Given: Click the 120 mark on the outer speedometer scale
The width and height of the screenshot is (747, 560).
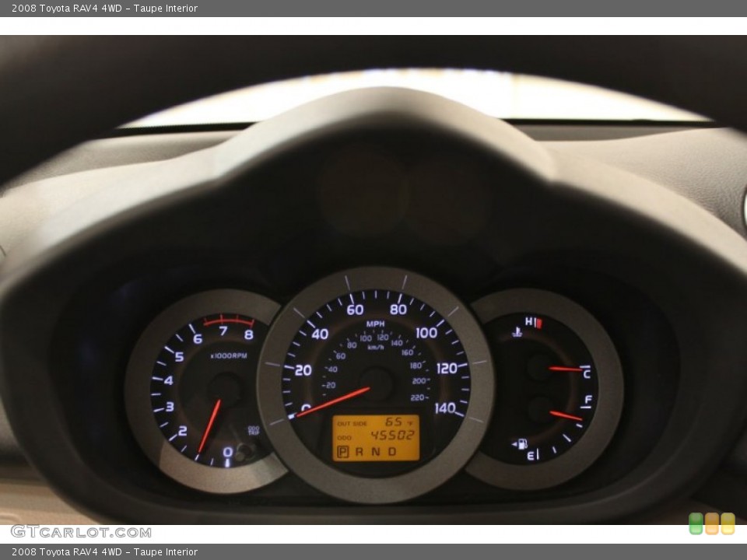Looking at the screenshot, I should 447,369.
